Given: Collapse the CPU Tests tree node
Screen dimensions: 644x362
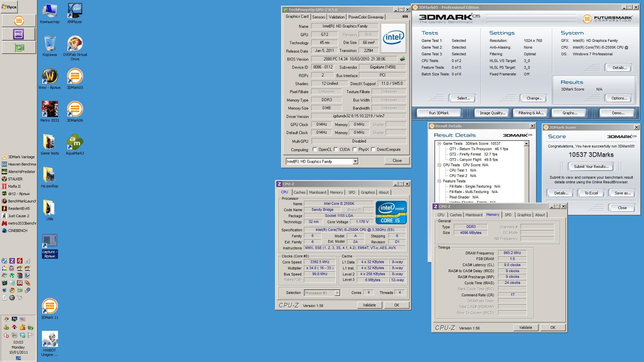Looking at the screenshot, I should coord(439,165).
